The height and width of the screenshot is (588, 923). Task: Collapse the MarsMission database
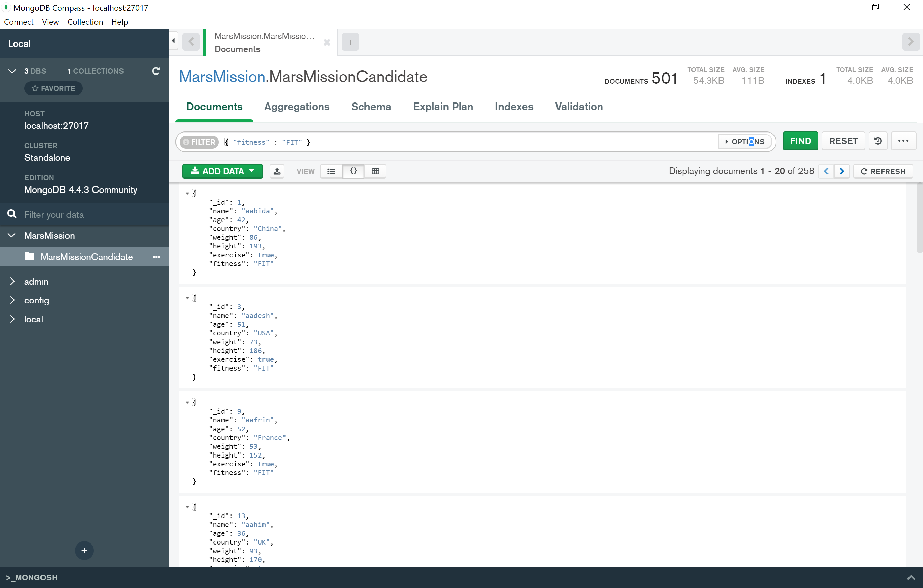(x=11, y=235)
